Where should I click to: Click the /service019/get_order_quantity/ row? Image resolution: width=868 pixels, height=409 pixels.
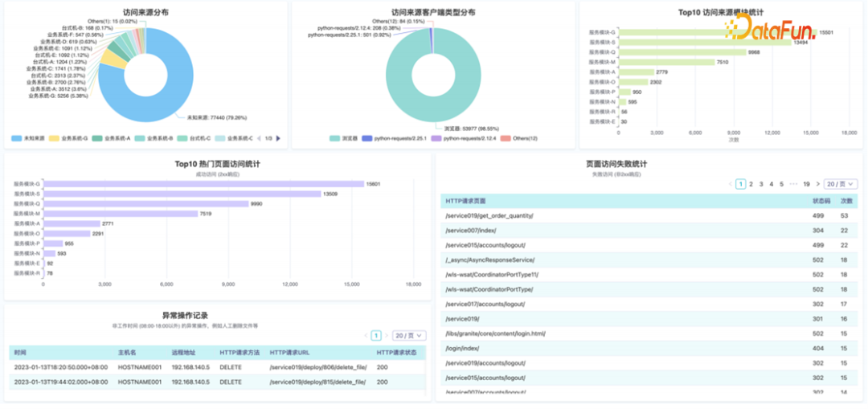(489, 215)
